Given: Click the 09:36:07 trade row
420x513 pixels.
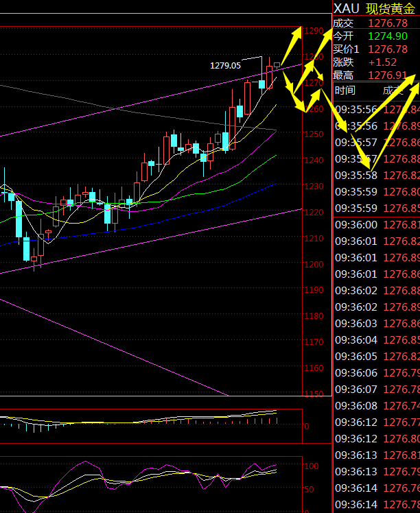Looking at the screenshot, I should 377,390.
